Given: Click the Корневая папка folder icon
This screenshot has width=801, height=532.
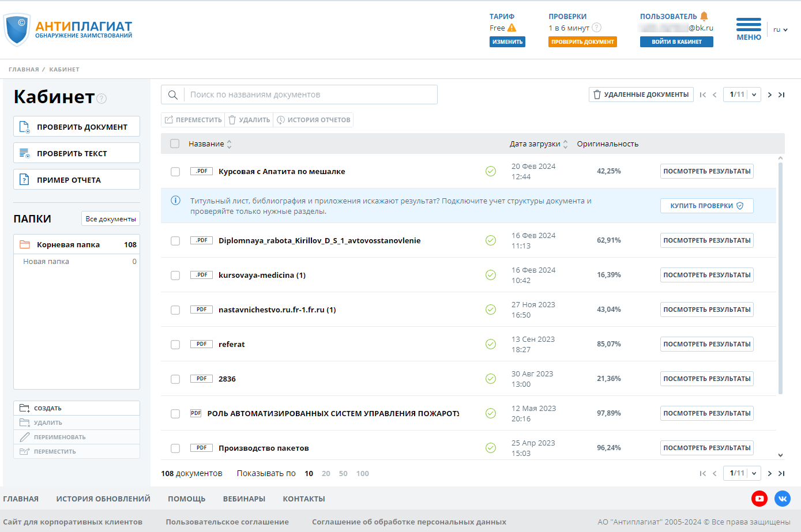Looking at the screenshot, I should (x=25, y=244).
